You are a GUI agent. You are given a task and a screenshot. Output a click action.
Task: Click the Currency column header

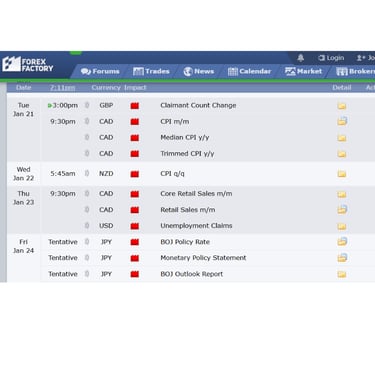[x=106, y=88]
